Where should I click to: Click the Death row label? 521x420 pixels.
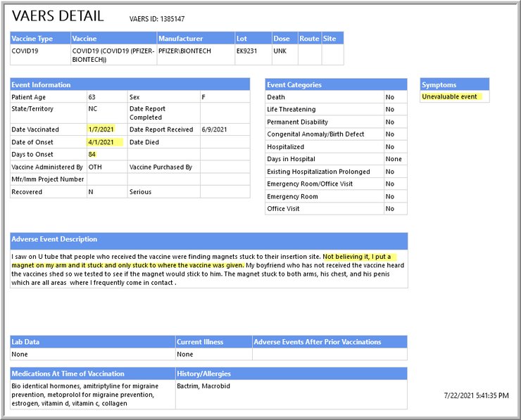click(276, 97)
